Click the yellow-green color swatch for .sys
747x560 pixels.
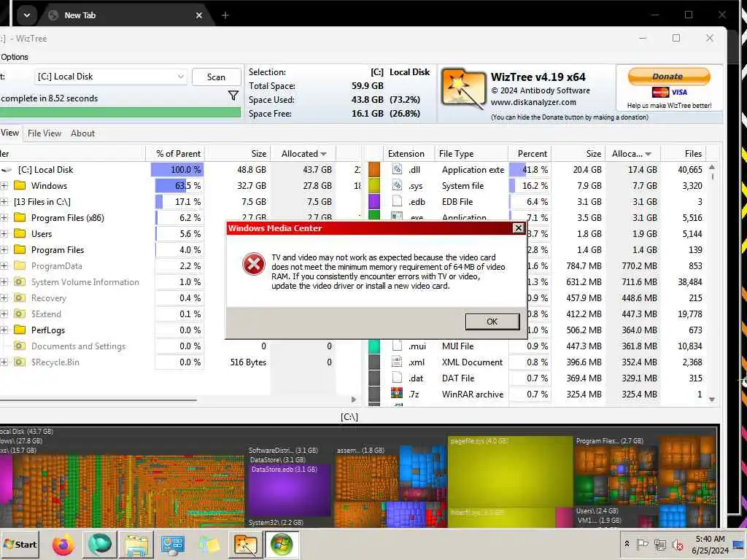pos(374,186)
